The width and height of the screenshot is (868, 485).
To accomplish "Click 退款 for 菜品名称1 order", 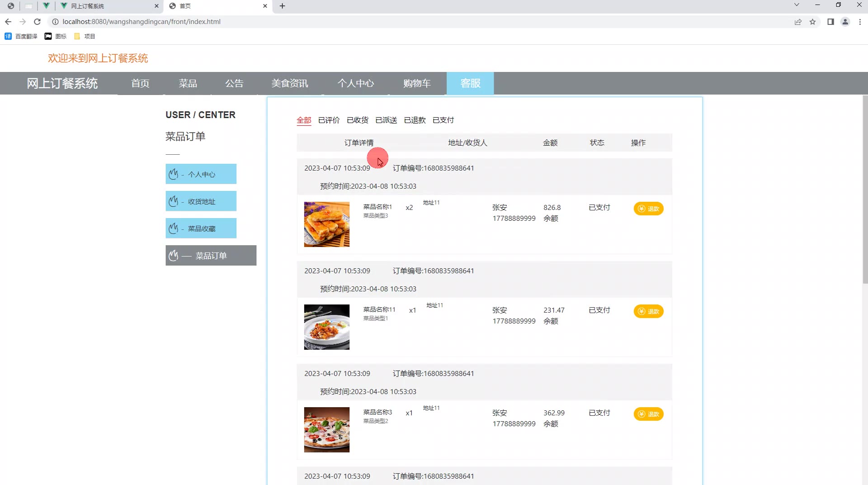I will [648, 209].
